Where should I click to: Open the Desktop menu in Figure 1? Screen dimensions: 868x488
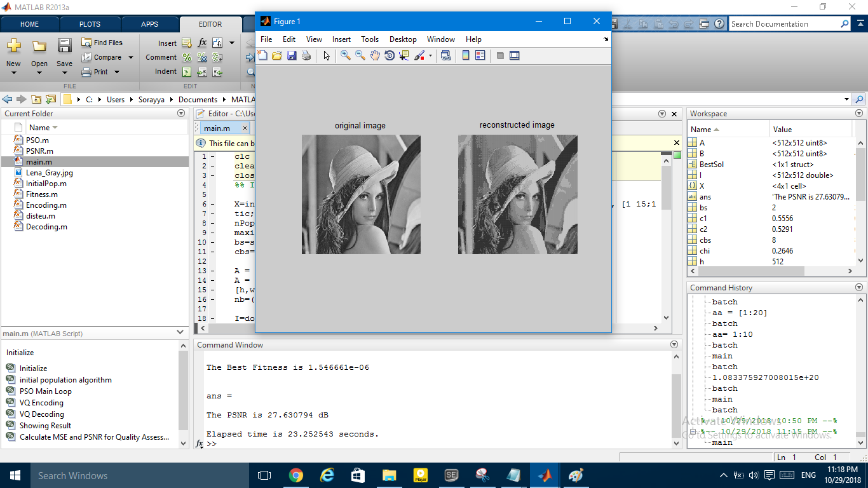[403, 39]
